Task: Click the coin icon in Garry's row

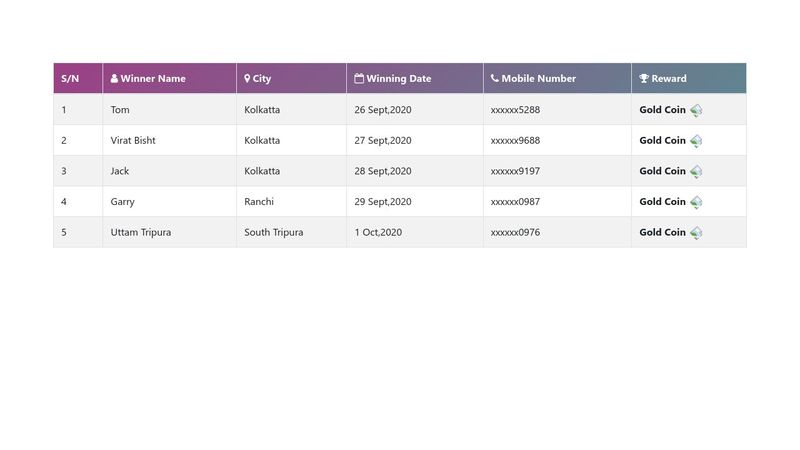Action: coord(696,202)
